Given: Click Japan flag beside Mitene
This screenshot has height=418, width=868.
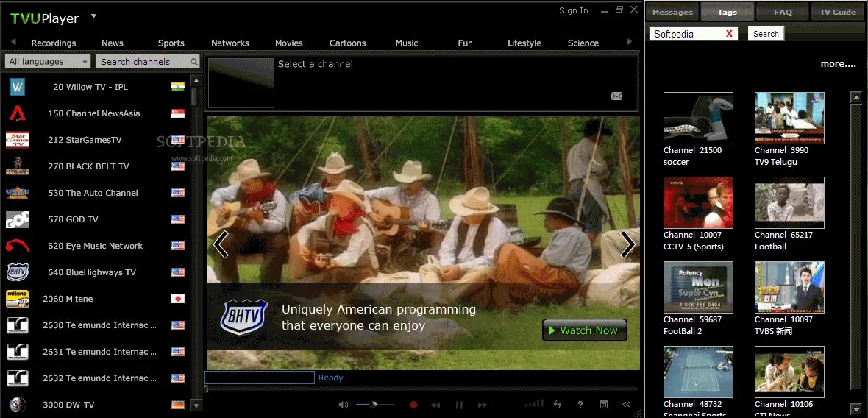Looking at the screenshot, I should pos(178,299).
